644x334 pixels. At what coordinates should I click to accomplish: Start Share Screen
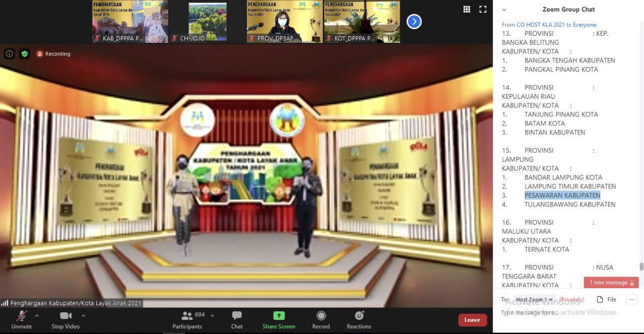tap(278, 319)
